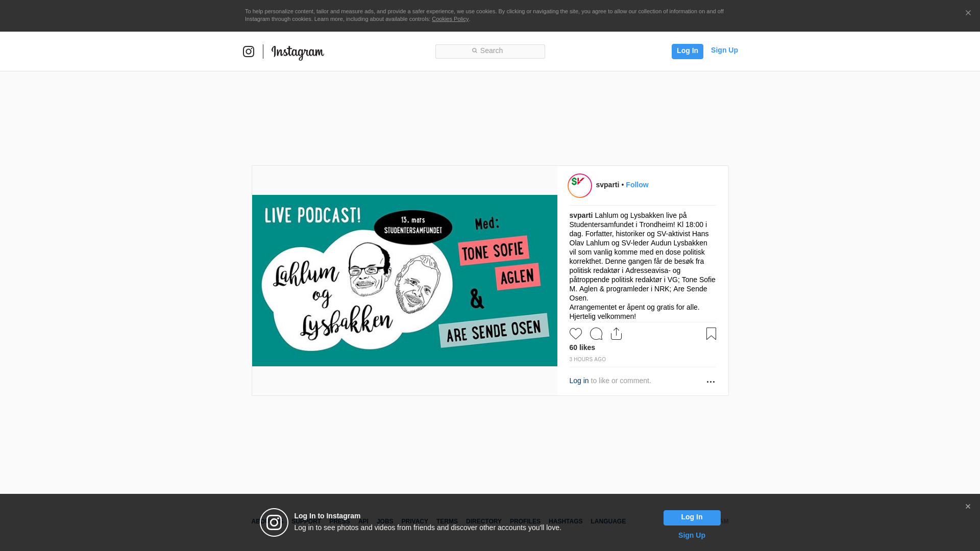Open the Cookies Policy link
The width and height of the screenshot is (980, 551).
(450, 19)
